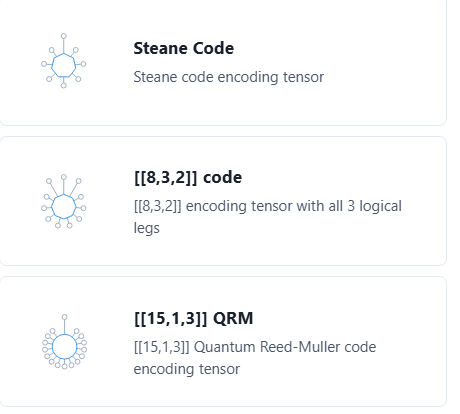This screenshot has height=414, width=460.
Task: Click the word 'legs' in [[8,3,2]] description
Action: (147, 228)
